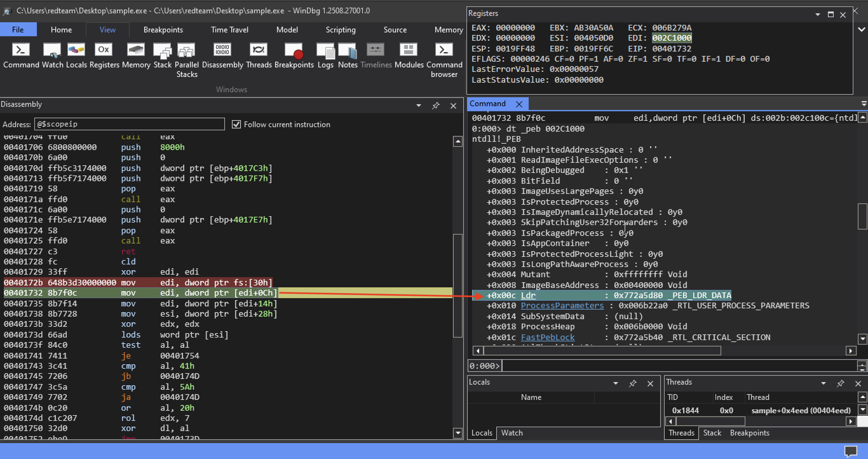Open the feedback chat icon in status bar
Viewport: 868px width, 459px height.
click(851, 451)
